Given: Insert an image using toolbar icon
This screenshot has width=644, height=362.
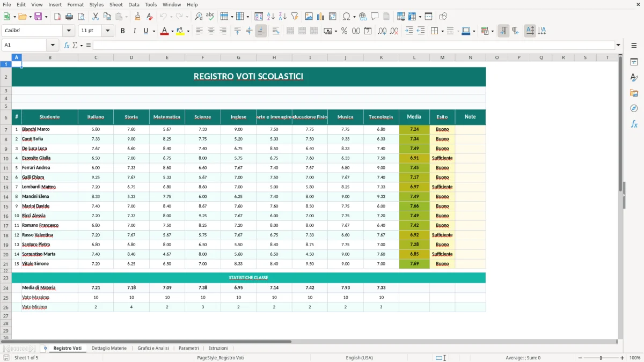Looking at the screenshot, I should 309,17.
